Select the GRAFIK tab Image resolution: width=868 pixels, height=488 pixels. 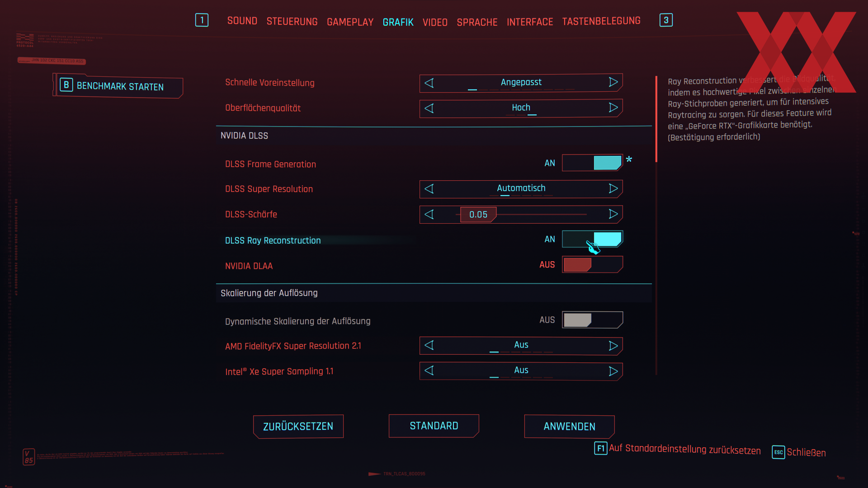click(398, 22)
